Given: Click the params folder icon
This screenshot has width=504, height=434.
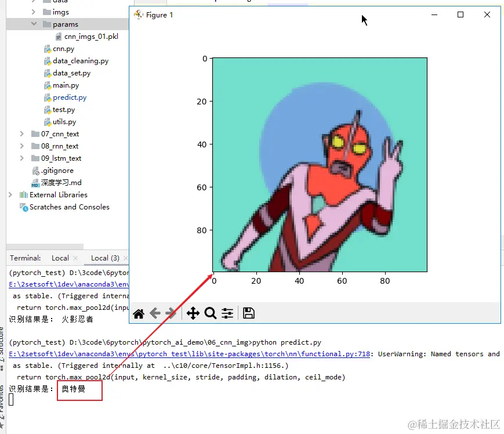Looking at the screenshot, I should [x=47, y=24].
